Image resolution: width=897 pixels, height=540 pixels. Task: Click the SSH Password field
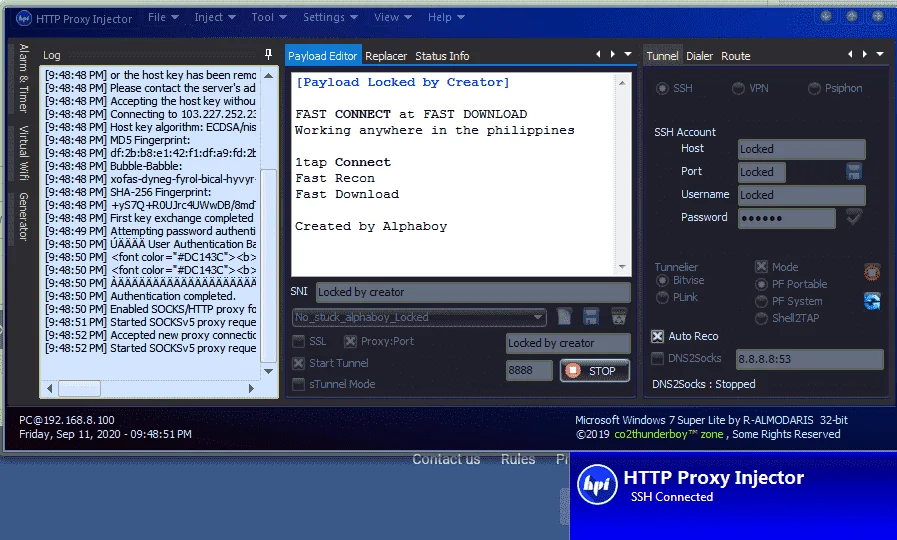[x=787, y=218]
